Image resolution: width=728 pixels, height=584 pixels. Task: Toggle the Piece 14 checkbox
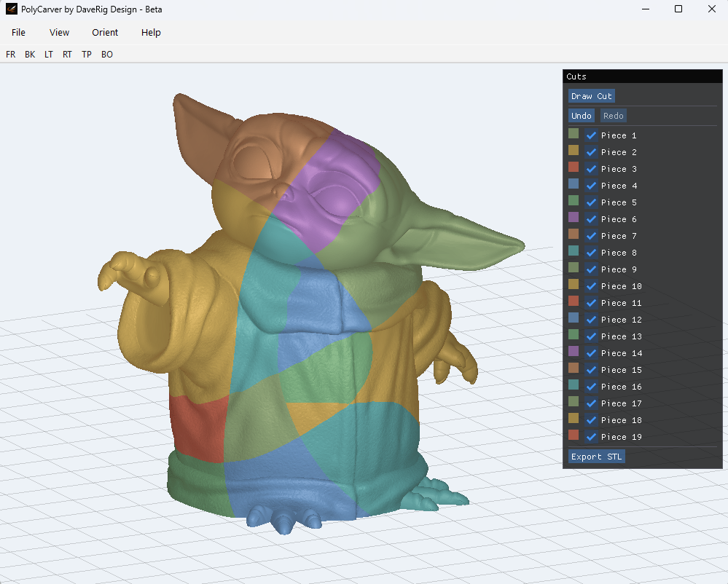(x=591, y=353)
